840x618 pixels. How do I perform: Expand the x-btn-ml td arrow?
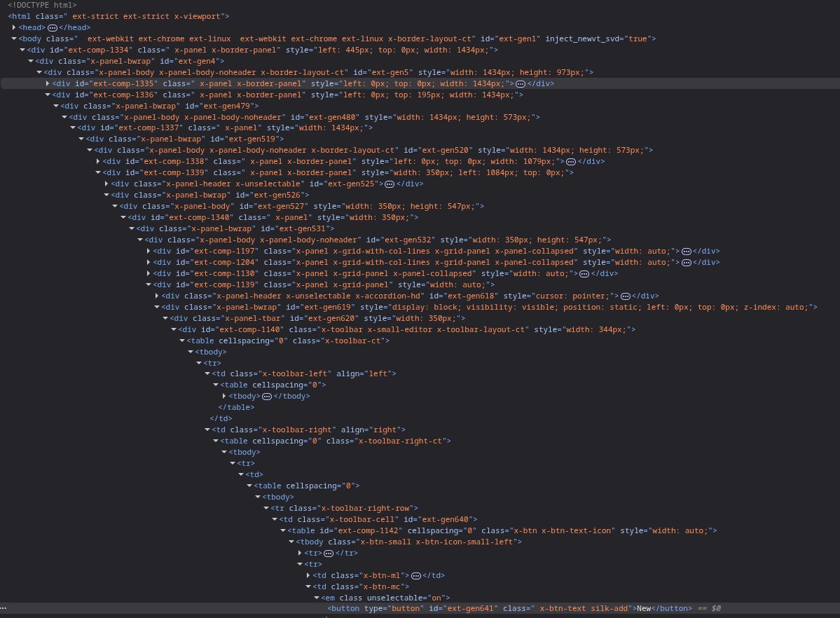(308, 576)
